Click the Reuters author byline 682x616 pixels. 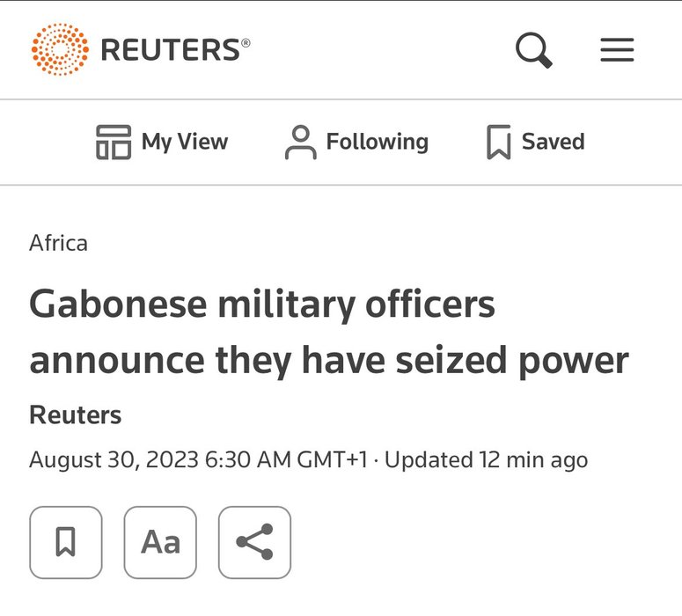pos(75,414)
